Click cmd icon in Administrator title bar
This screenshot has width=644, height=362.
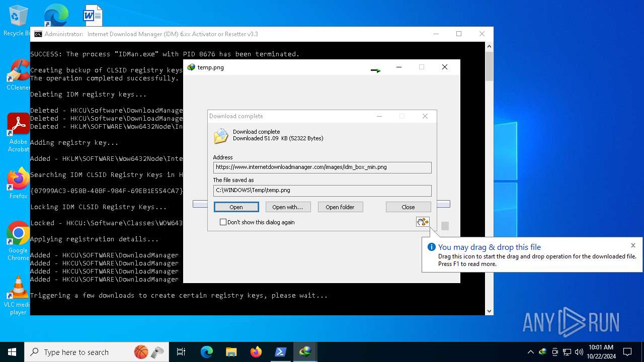(38, 34)
